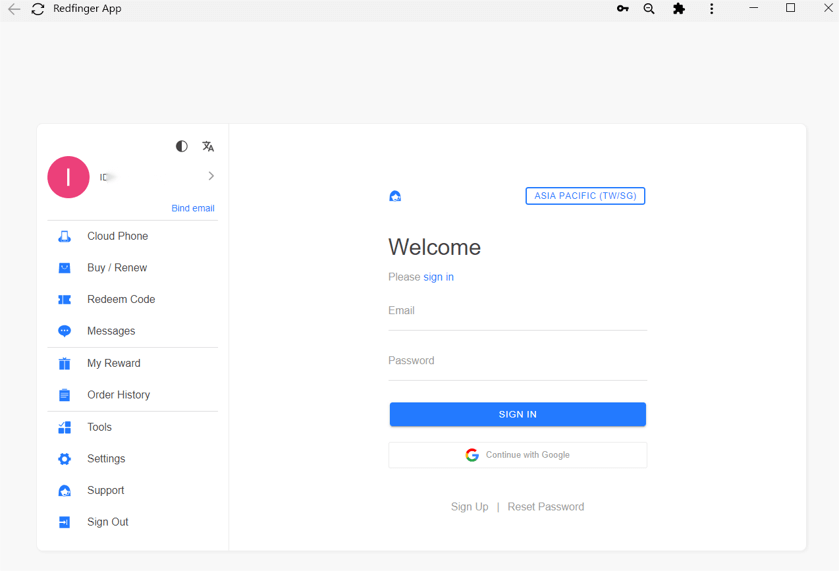Open the three-dot app menu

pyautogui.click(x=711, y=9)
